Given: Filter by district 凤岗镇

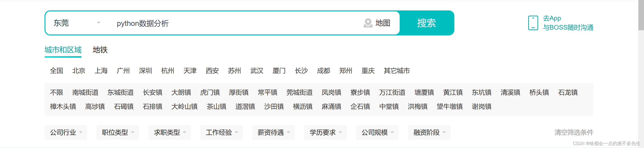Looking at the screenshot, I should [x=332, y=92].
